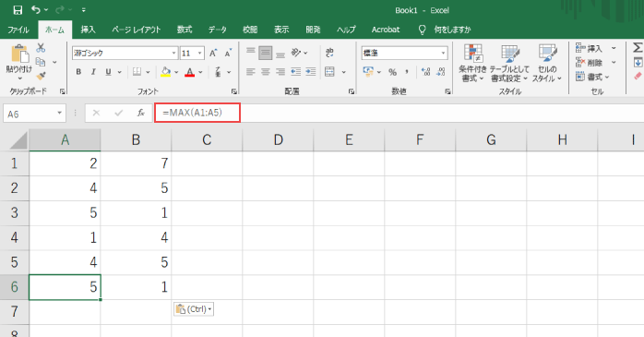Click the Save icon in the quick access toolbar

point(18,10)
